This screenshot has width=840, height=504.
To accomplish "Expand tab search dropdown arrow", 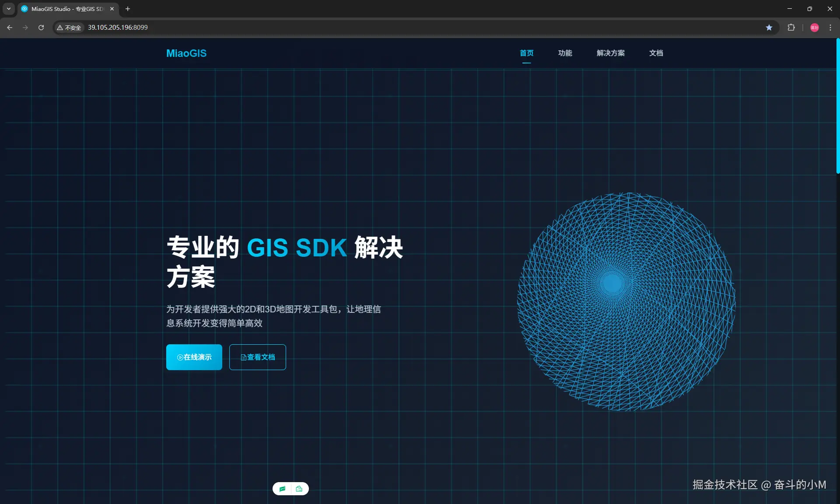I will [x=8, y=9].
